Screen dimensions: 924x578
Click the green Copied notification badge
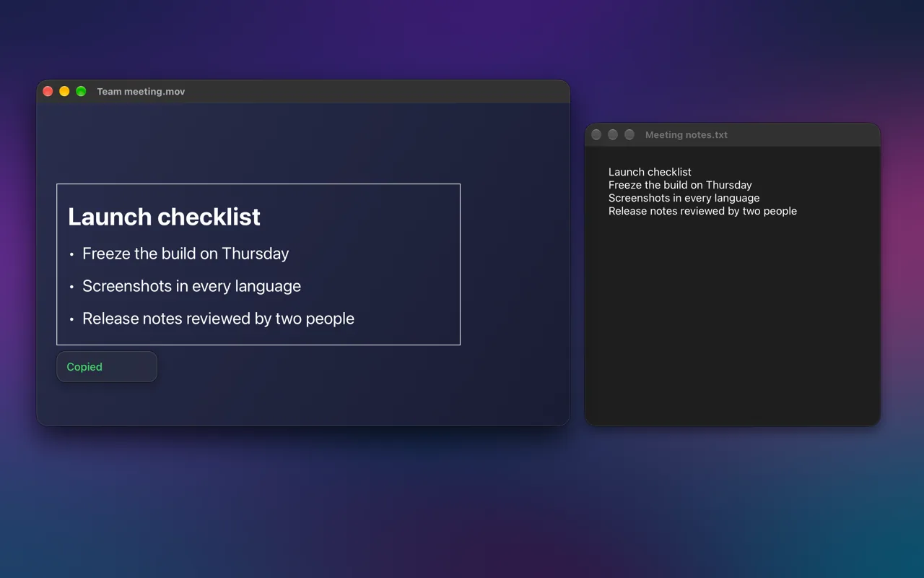107,367
